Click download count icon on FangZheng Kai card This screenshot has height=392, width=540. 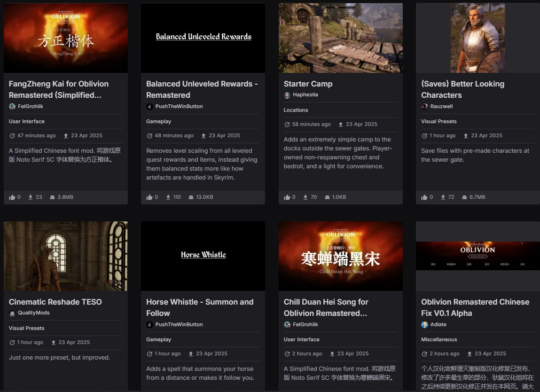tap(30, 197)
